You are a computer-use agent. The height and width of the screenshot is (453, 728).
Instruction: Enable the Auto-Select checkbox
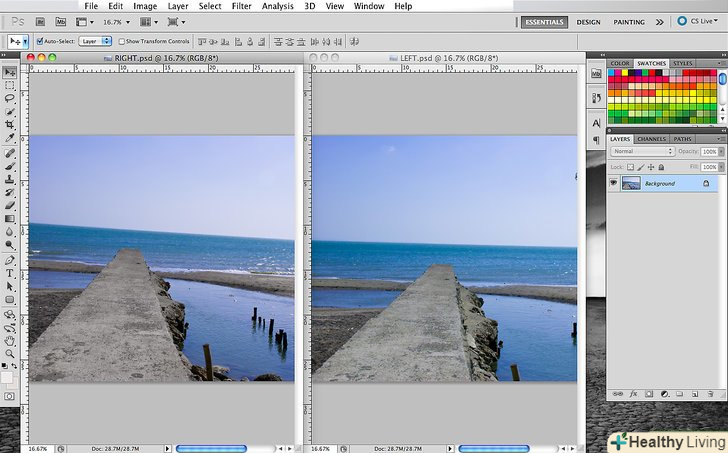coord(41,41)
